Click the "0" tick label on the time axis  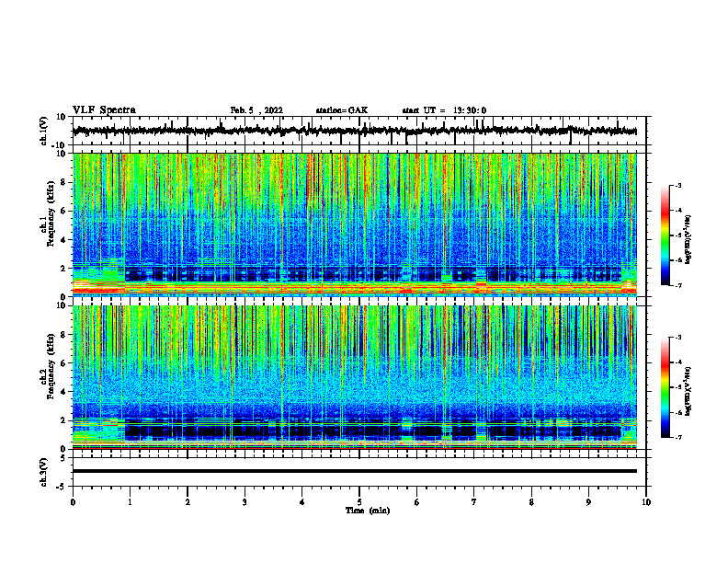tap(73, 502)
